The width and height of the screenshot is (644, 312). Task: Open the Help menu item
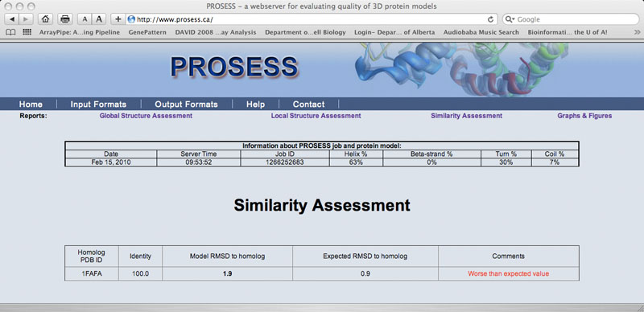point(255,105)
